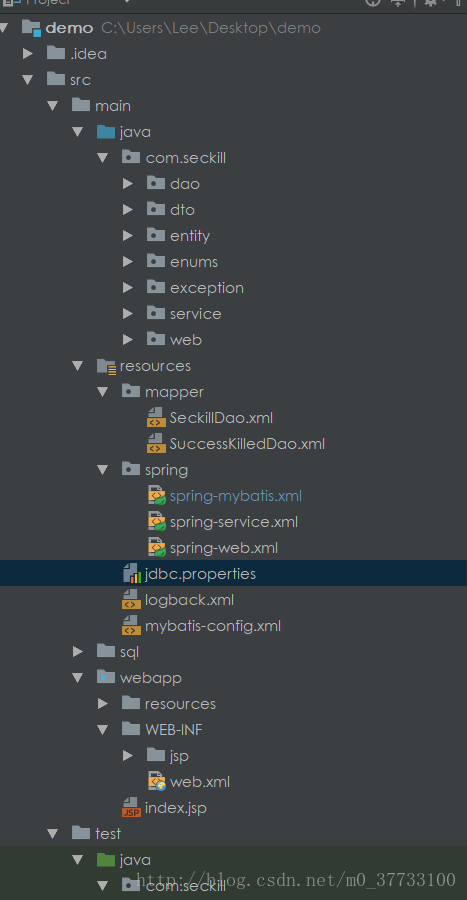The width and height of the screenshot is (467, 900).
Task: Expand the service package arrow
Action: pos(128,313)
